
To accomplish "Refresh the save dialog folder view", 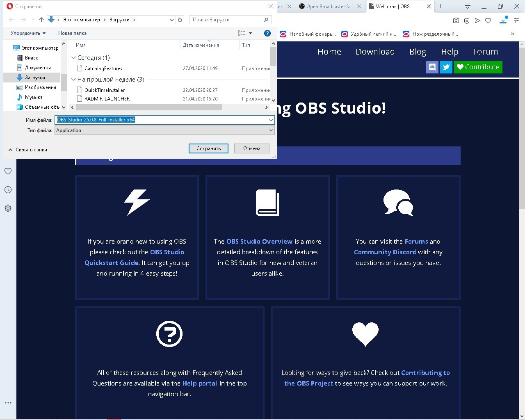I will (x=180, y=20).
